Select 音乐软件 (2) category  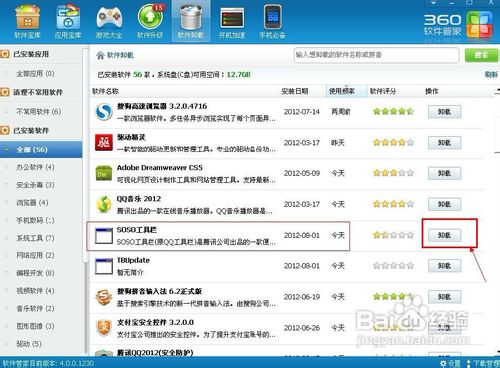click(x=35, y=308)
